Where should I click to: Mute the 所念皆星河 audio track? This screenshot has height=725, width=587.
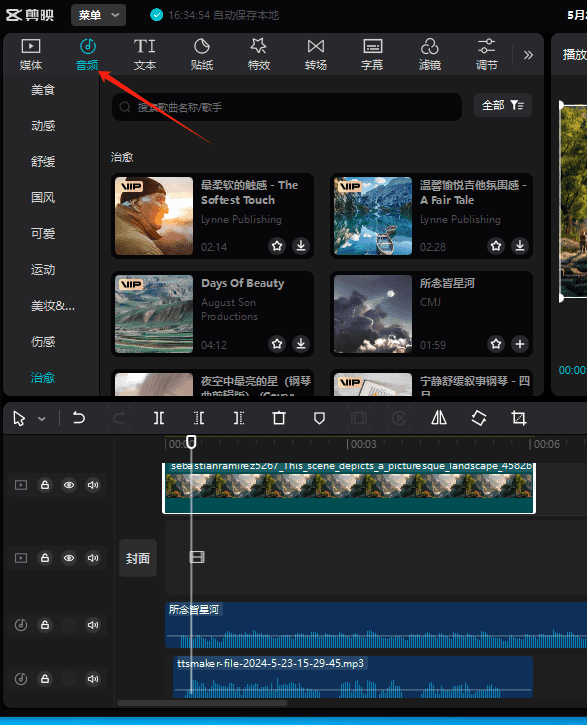click(x=93, y=625)
